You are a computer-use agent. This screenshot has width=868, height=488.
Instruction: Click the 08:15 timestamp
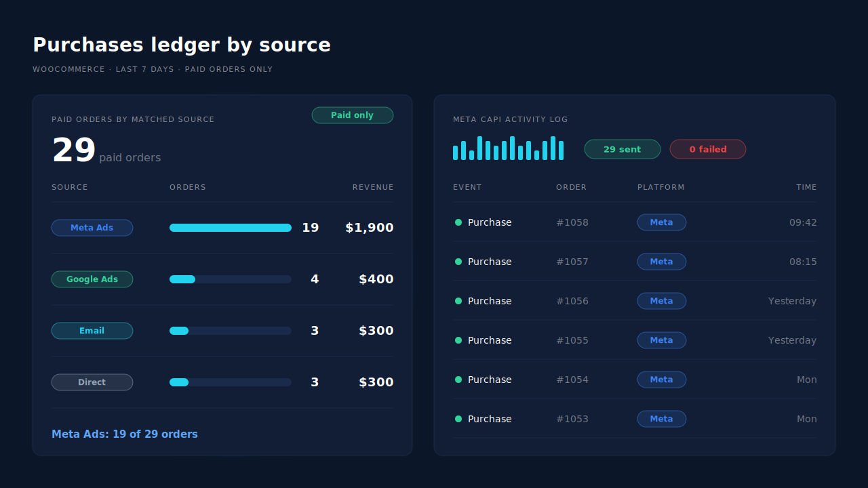coord(803,262)
